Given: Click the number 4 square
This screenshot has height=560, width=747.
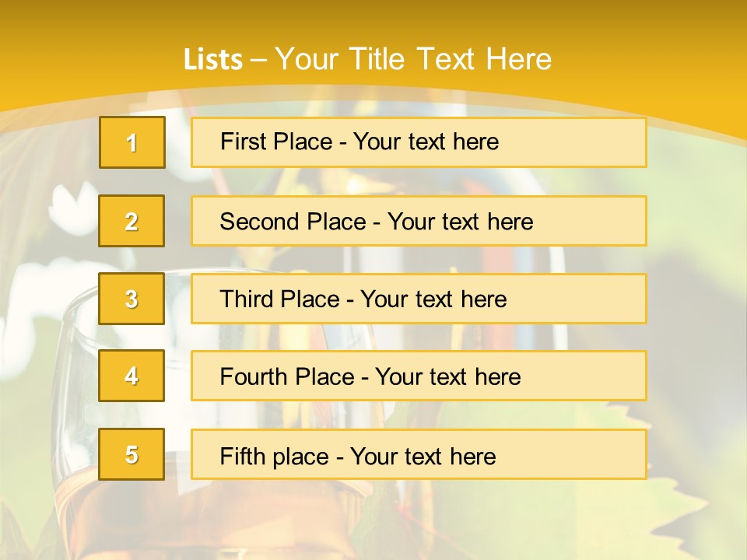Looking at the screenshot, I should [132, 376].
